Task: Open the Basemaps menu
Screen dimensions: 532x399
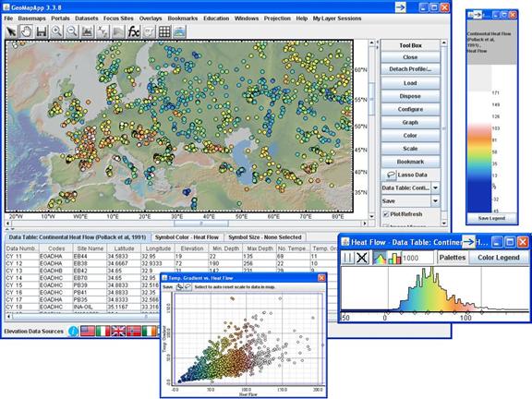Action: point(31,18)
